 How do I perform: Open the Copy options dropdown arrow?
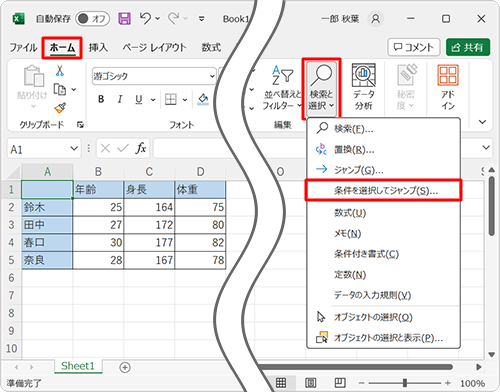pos(74,89)
